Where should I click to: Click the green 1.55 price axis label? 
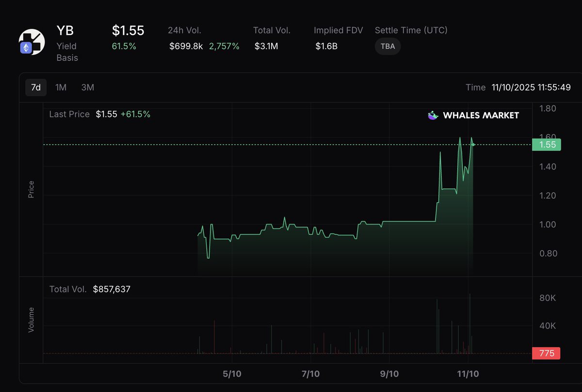(547, 145)
